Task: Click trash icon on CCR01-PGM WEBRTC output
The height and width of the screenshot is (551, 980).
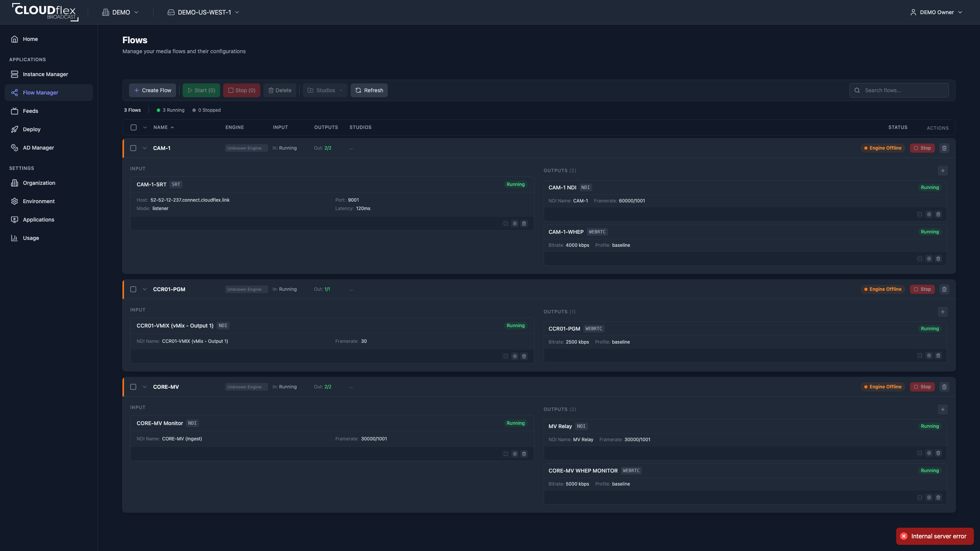Action: [938, 355]
